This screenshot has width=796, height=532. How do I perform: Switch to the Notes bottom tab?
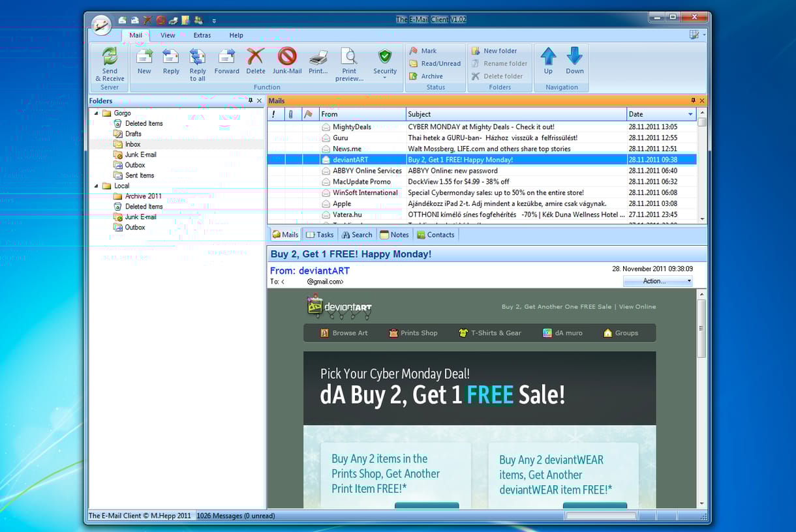coord(394,235)
